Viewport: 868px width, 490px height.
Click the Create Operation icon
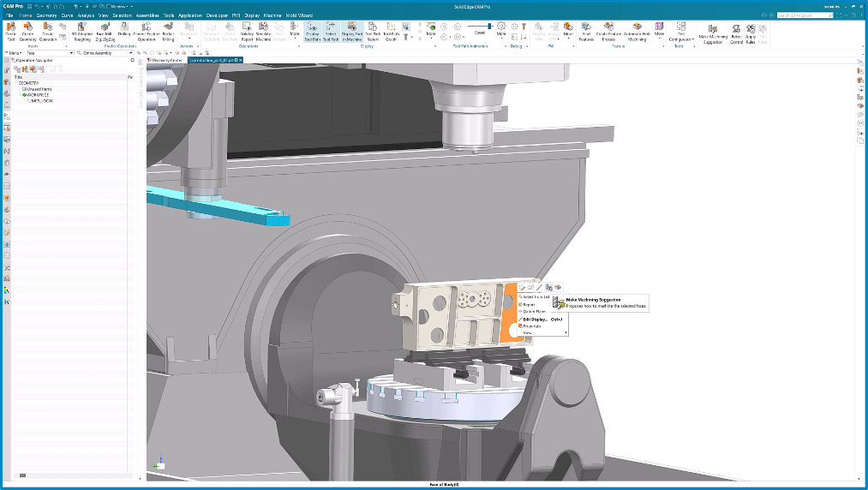click(x=48, y=30)
